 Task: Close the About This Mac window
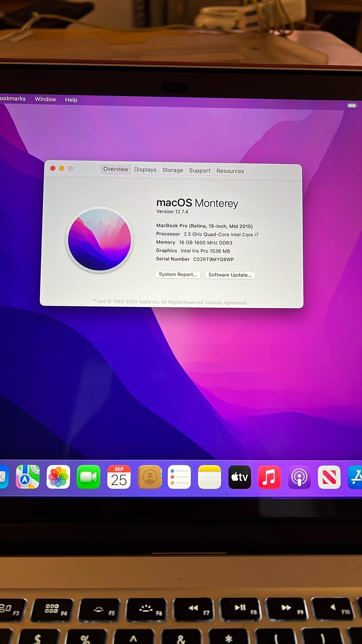pos(53,168)
